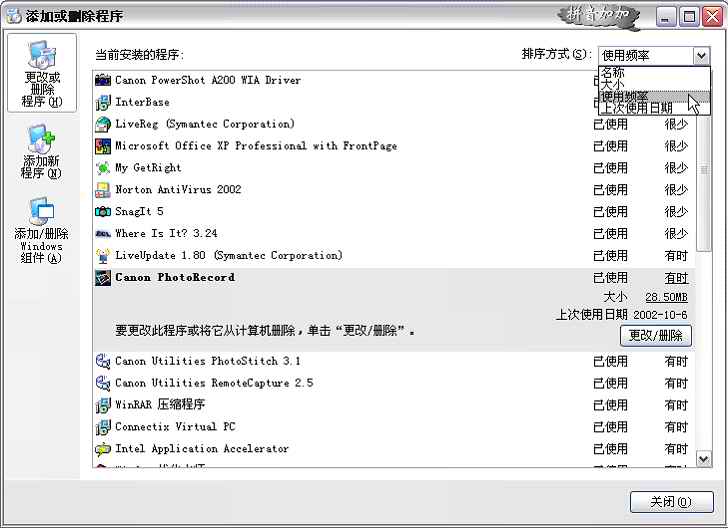Click the Canon PhotoRecord program name
Image resolution: width=728 pixels, height=529 pixels.
click(175, 277)
